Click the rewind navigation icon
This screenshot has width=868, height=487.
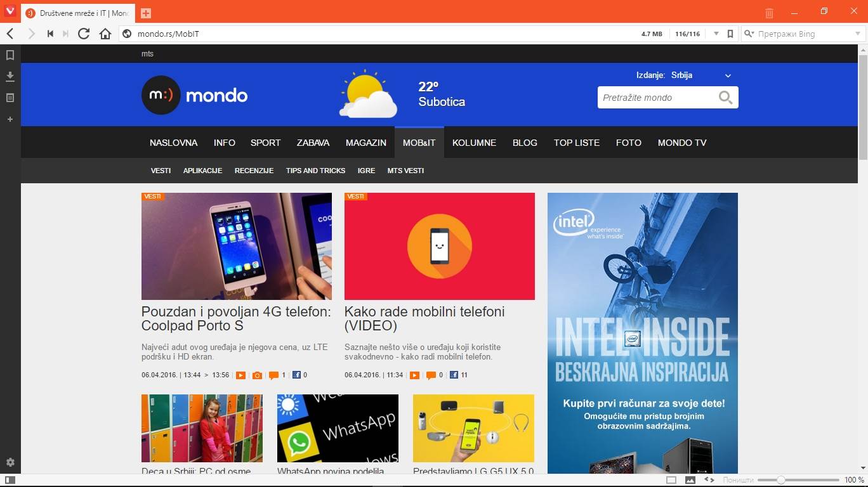[50, 34]
